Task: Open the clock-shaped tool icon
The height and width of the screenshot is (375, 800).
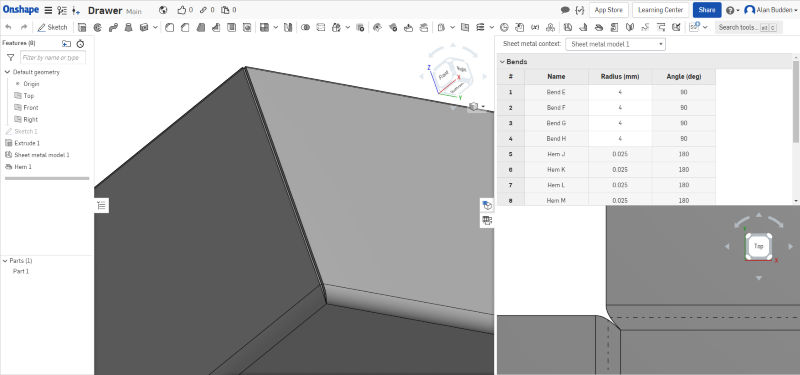Action: (504, 27)
